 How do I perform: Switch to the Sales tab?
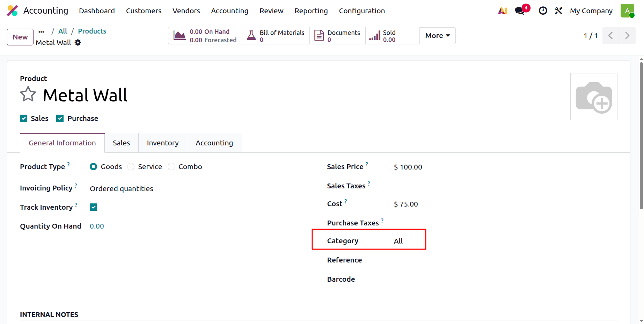click(x=122, y=143)
